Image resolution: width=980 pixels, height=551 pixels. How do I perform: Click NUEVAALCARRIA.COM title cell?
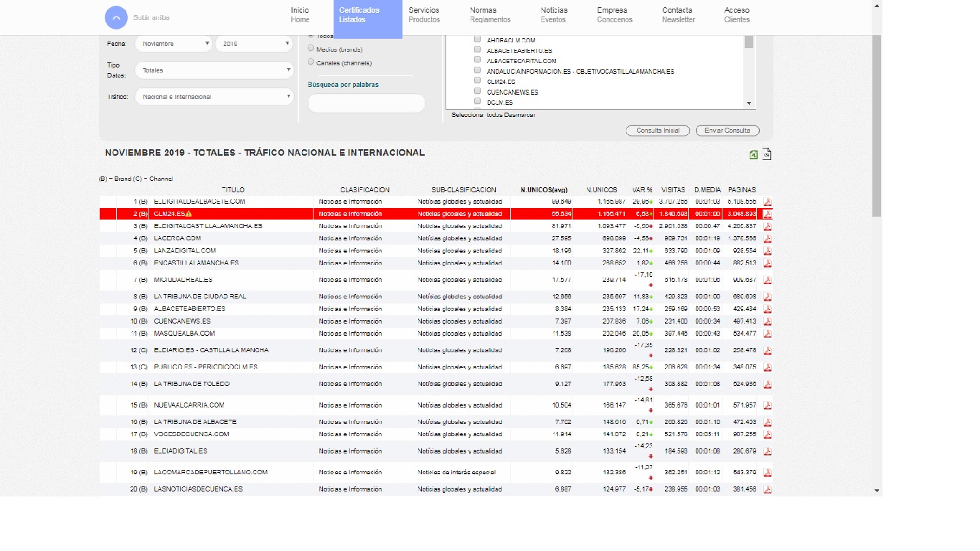pos(189,405)
